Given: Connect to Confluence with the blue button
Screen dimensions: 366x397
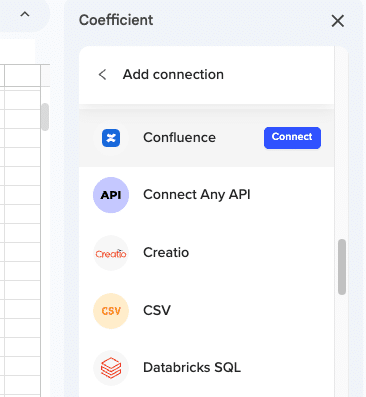Looking at the screenshot, I should [x=292, y=137].
